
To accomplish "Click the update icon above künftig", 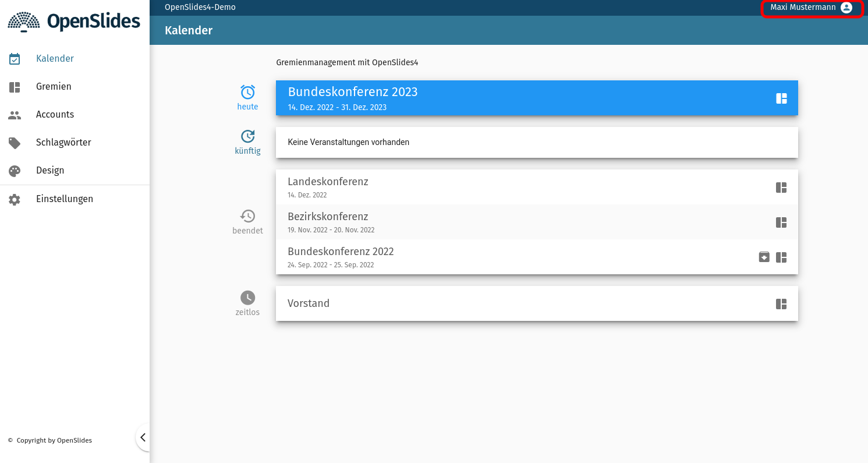I will [x=248, y=136].
